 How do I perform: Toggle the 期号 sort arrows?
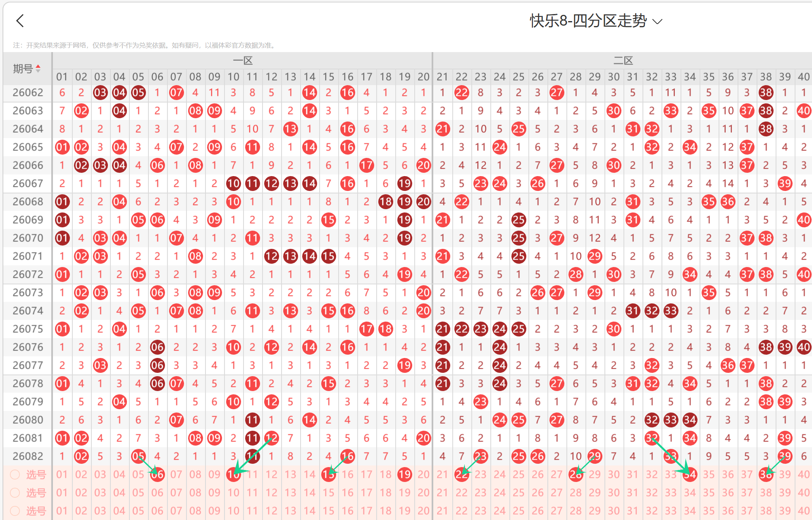coord(38,69)
